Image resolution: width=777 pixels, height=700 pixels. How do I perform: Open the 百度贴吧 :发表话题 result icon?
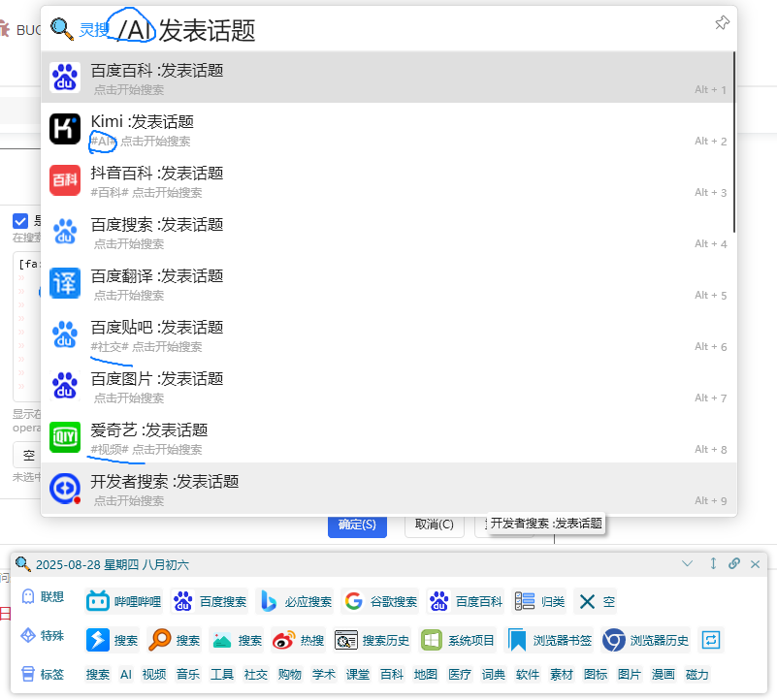pos(65,334)
